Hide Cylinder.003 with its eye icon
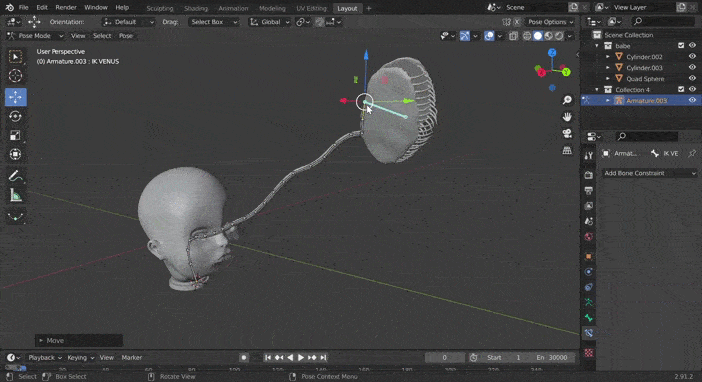The width and height of the screenshot is (702, 382). coord(692,68)
